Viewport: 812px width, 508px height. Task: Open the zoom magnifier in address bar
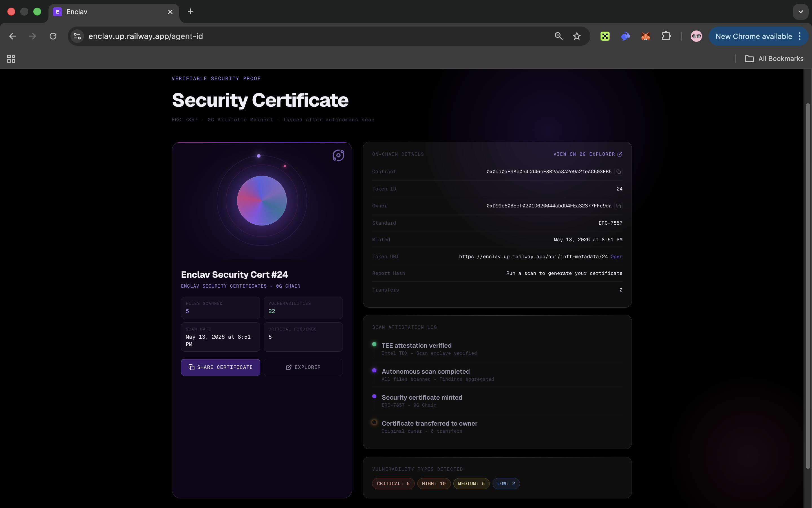pos(558,36)
